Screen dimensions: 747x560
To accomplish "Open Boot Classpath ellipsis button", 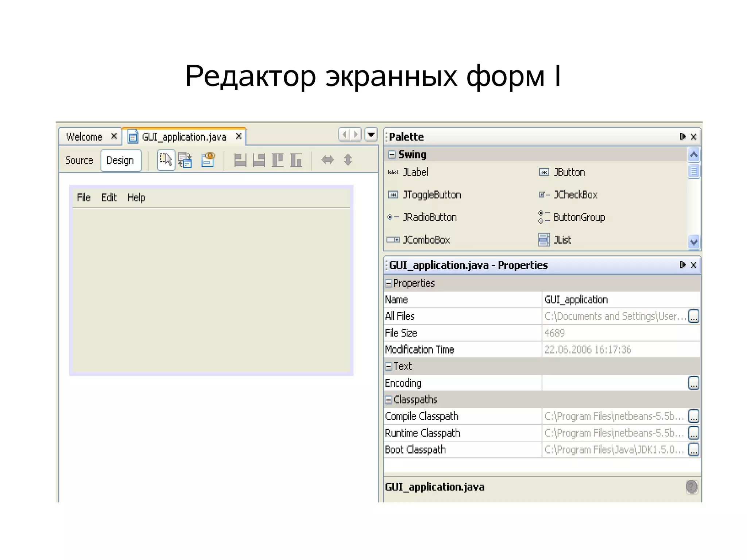I will pos(694,449).
